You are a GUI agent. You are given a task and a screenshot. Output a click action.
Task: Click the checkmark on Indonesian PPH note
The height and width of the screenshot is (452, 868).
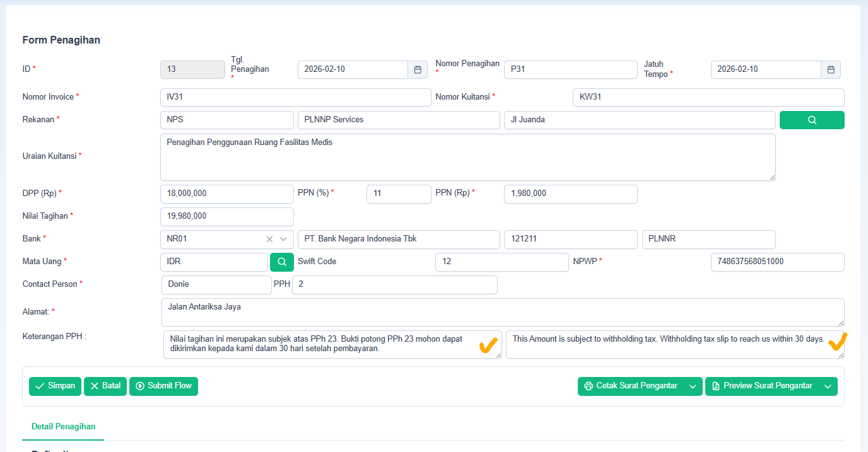487,345
